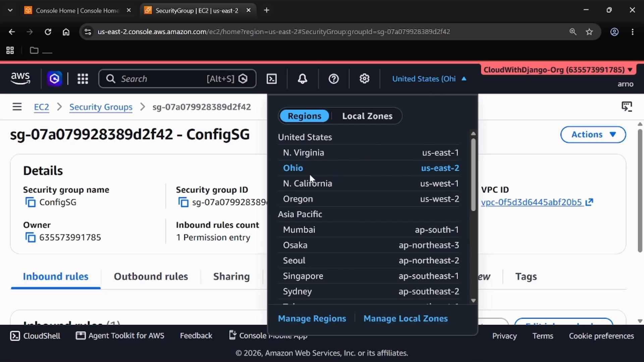644x362 pixels.
Task: Click the AWS Search input field
Action: coord(177,79)
